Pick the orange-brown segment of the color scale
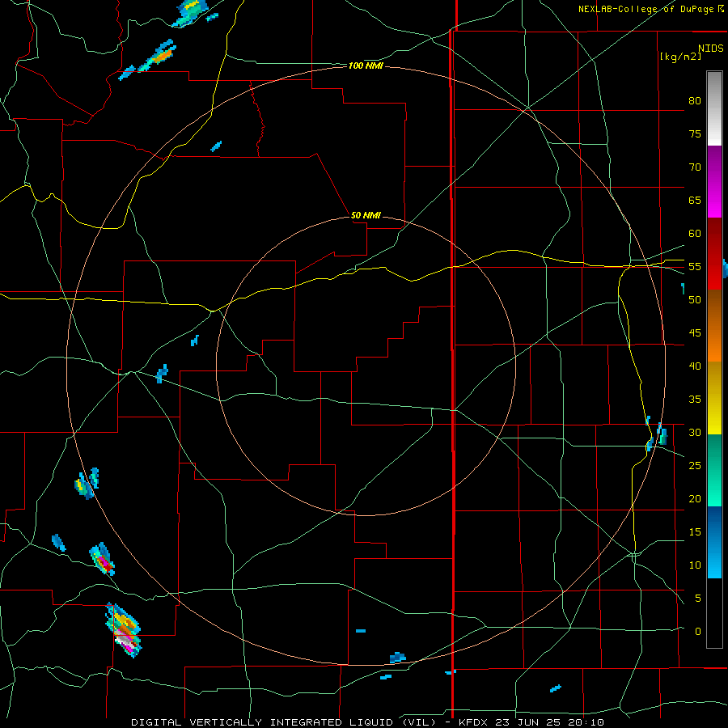Image resolution: width=728 pixels, height=728 pixels. [714, 325]
